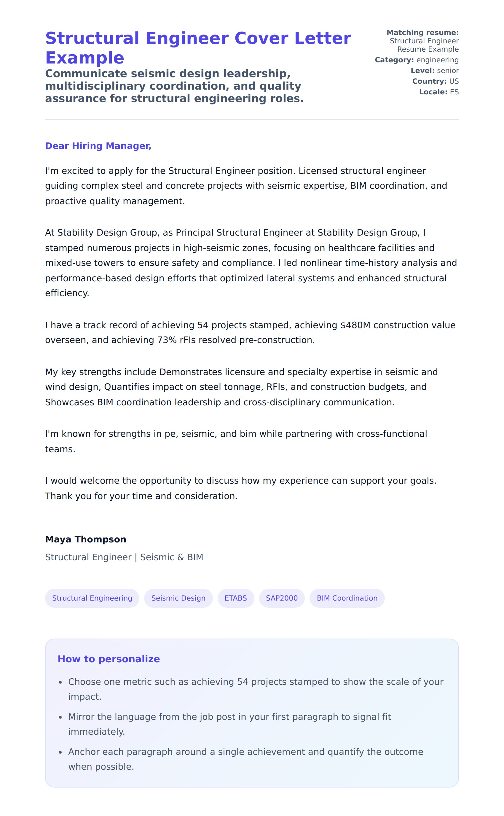Click the Structural Engineering skill tag
This screenshot has height=816, width=504.
point(92,598)
